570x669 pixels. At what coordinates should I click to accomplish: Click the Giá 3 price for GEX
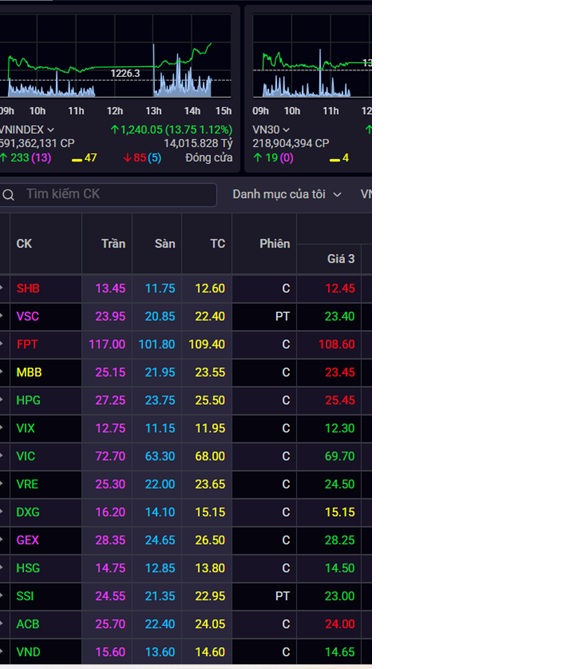[x=340, y=540]
